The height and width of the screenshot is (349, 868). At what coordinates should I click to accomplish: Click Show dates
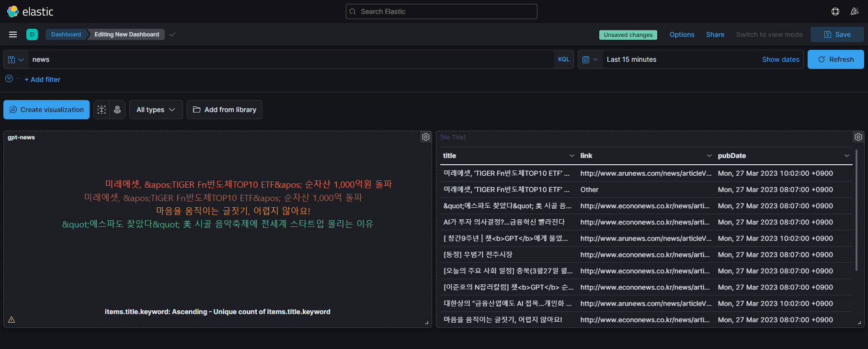pyautogui.click(x=781, y=59)
